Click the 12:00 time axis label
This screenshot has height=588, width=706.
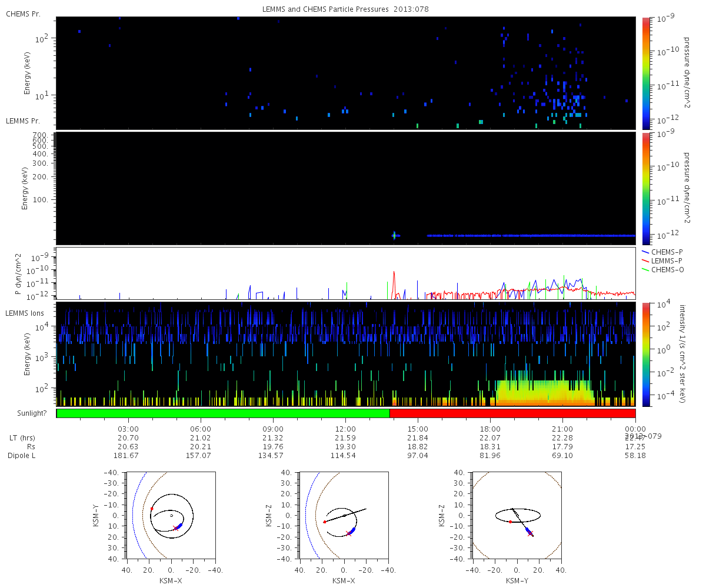pyautogui.click(x=345, y=429)
